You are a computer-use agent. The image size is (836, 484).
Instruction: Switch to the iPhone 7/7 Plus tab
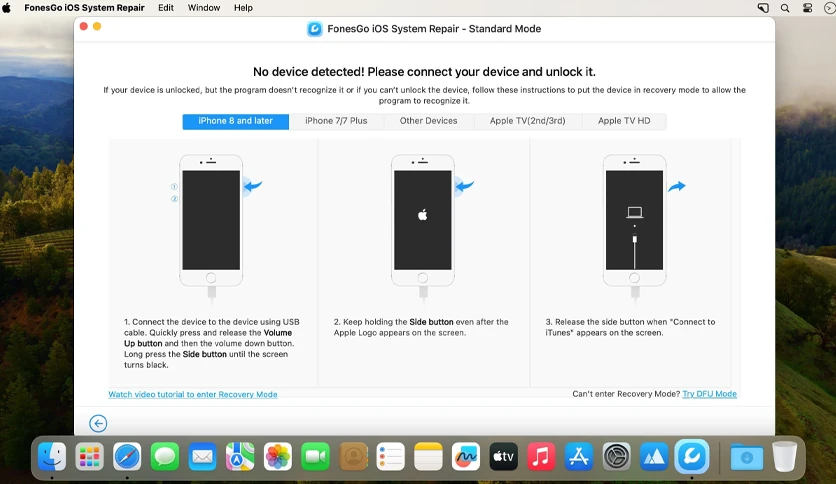click(336, 121)
